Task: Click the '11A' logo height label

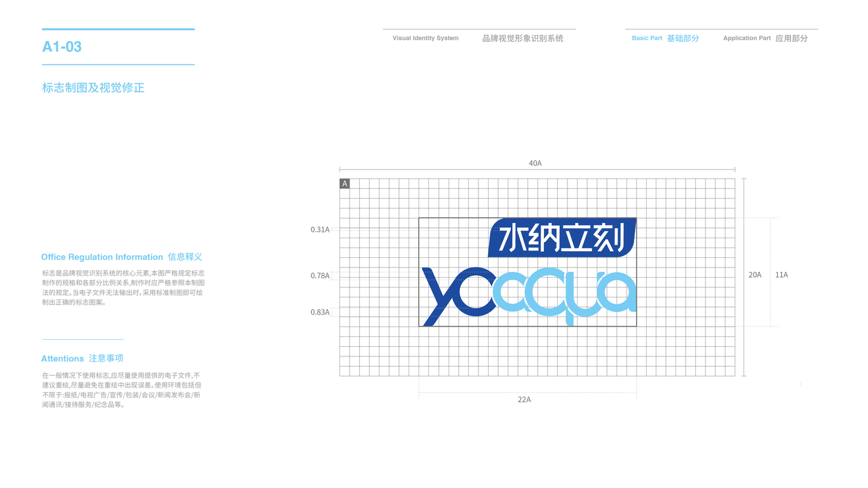Action: click(782, 274)
